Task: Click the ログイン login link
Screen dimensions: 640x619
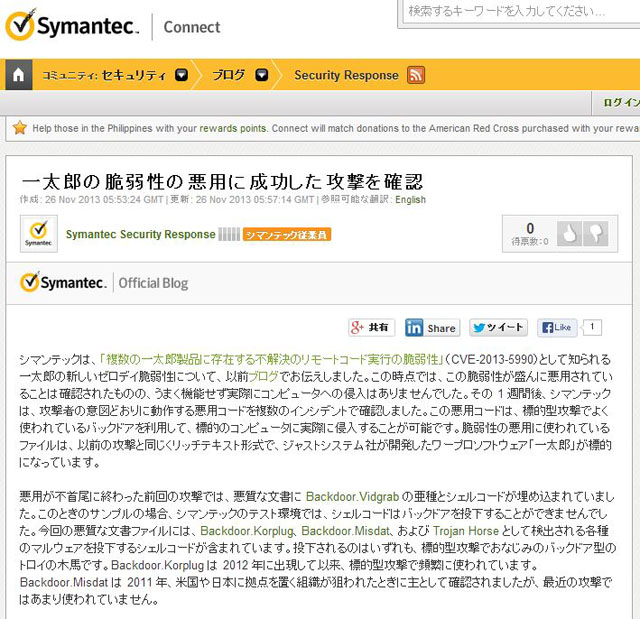Action: pos(621,103)
